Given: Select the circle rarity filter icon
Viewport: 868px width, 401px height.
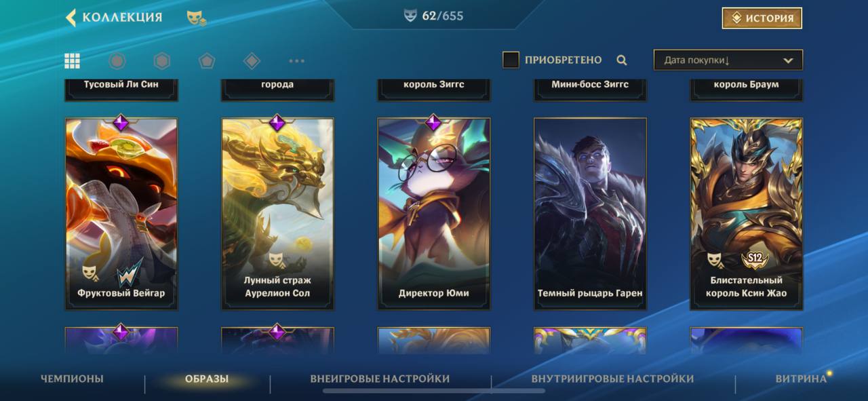Looking at the screenshot, I should click(x=117, y=61).
